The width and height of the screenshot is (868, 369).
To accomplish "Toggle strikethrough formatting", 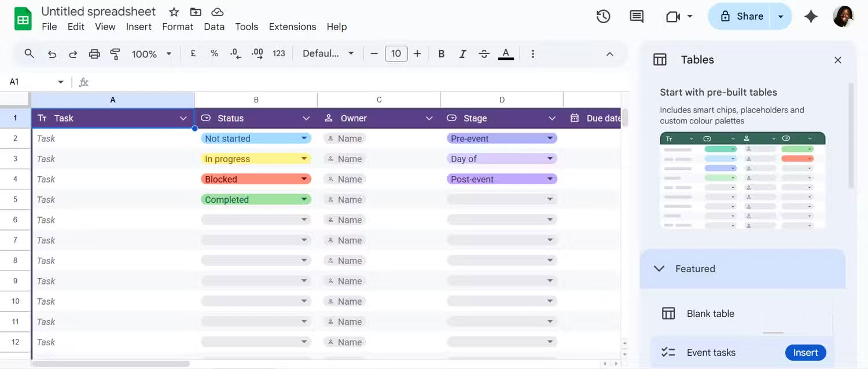I will point(484,53).
